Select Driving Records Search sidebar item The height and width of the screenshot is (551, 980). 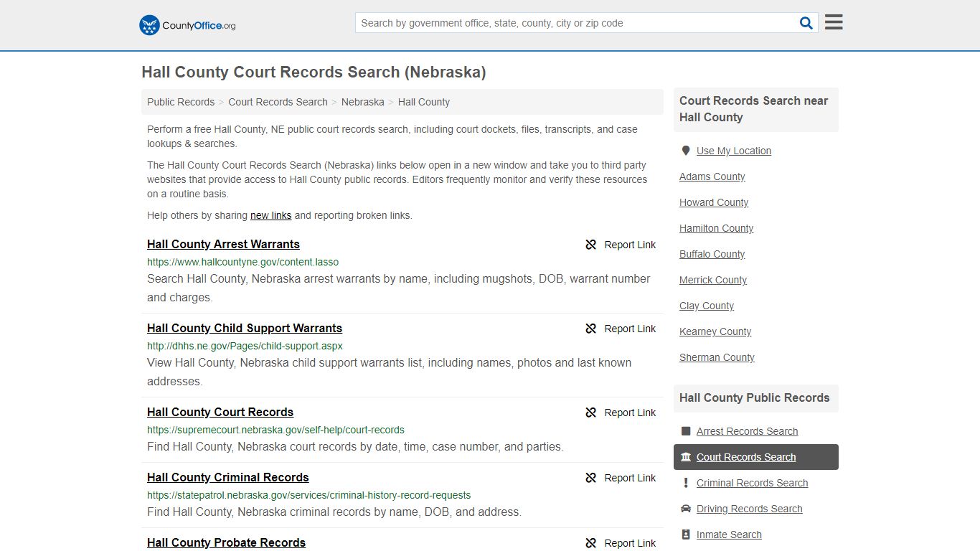point(749,509)
